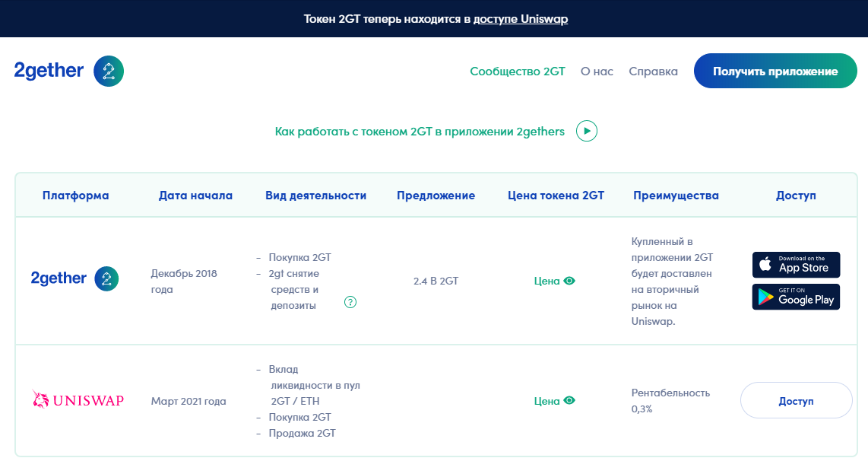Click the Рентабельность 0,3% cell
Image resolution: width=868 pixels, height=458 pixels.
(670, 401)
